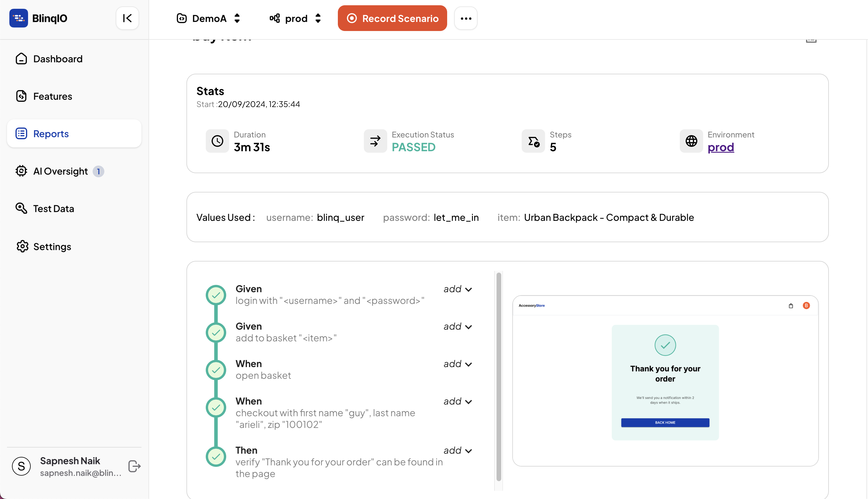Go to AI Oversight section
868x499 pixels.
click(60, 171)
